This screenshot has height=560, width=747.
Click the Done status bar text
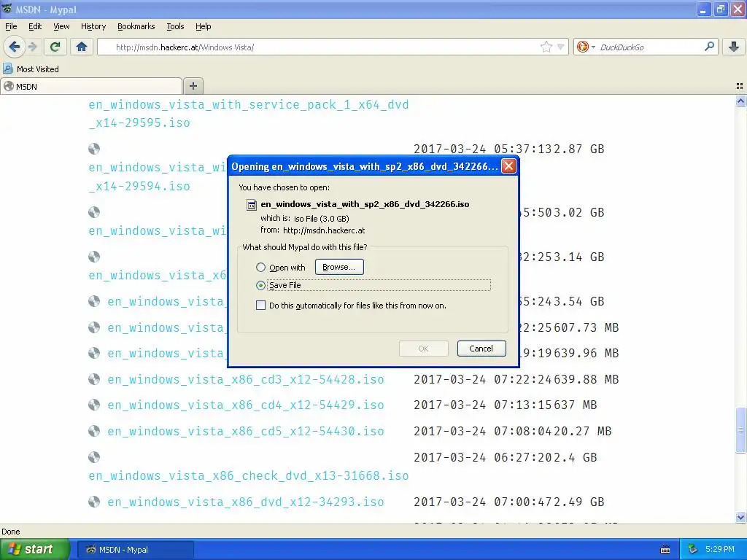click(x=11, y=532)
